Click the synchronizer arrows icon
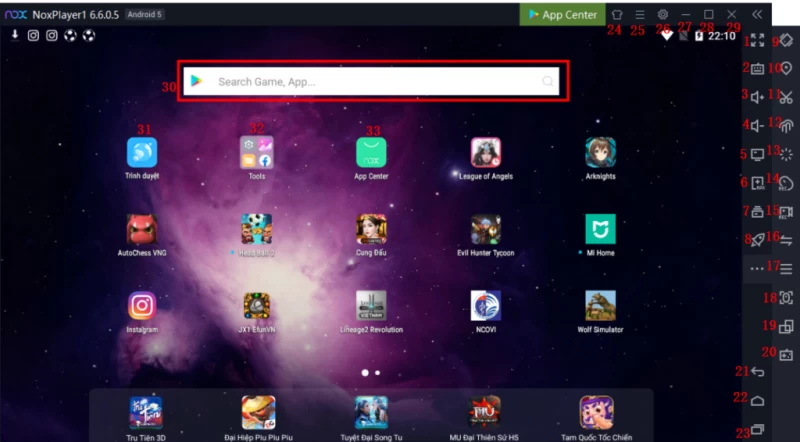This screenshot has height=442, width=800. click(x=786, y=240)
